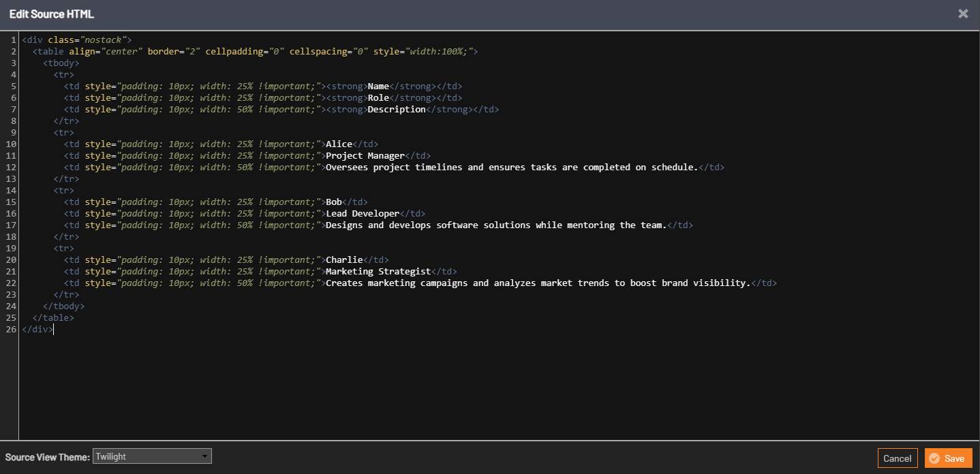Open the Source View Theme dropdown
The width and height of the screenshot is (980, 474).
tap(152, 456)
